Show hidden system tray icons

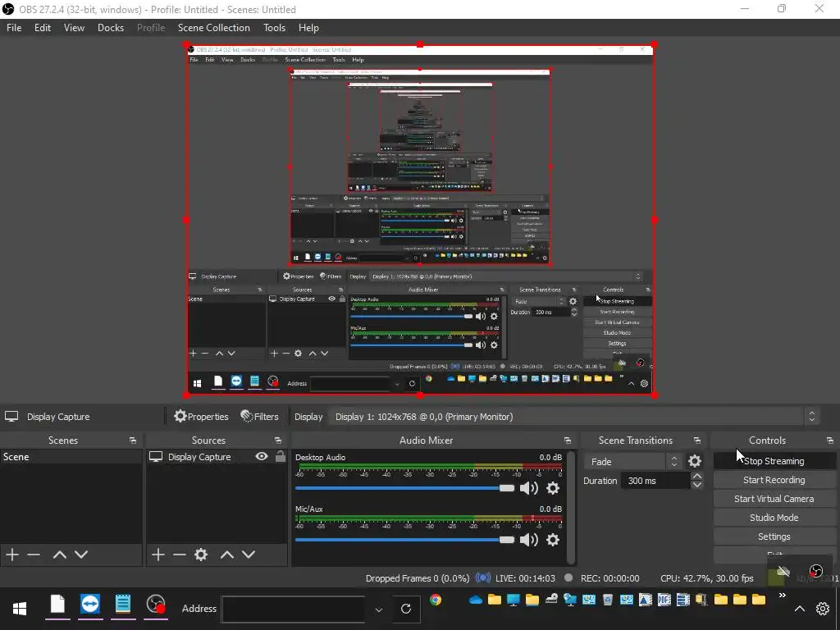(800, 609)
